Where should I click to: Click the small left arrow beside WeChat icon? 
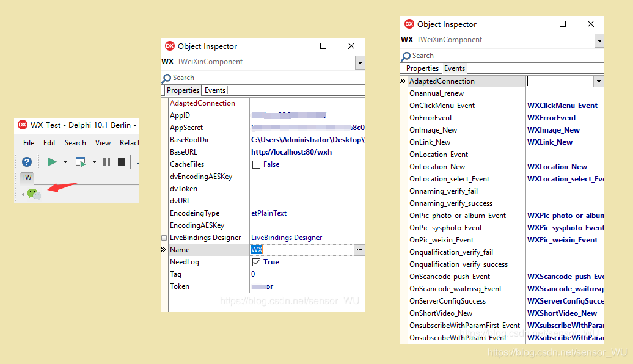(23, 194)
